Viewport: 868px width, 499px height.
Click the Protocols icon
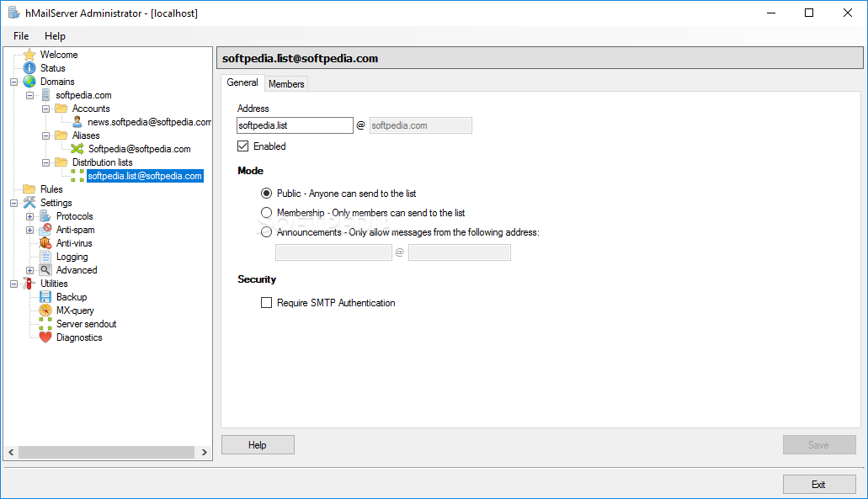click(45, 216)
